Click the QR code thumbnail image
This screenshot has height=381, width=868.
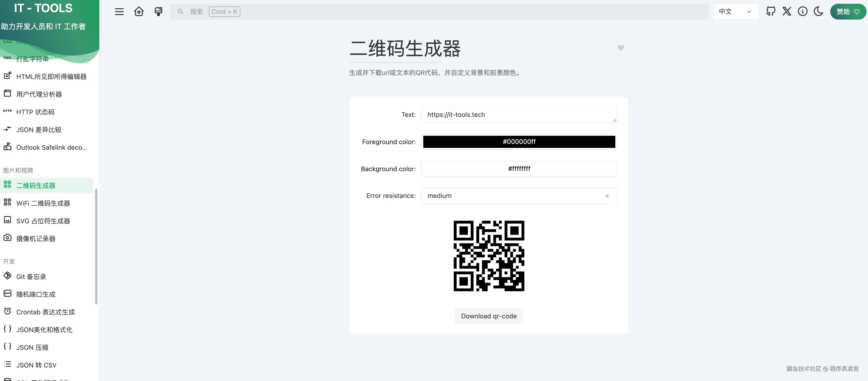pyautogui.click(x=489, y=256)
